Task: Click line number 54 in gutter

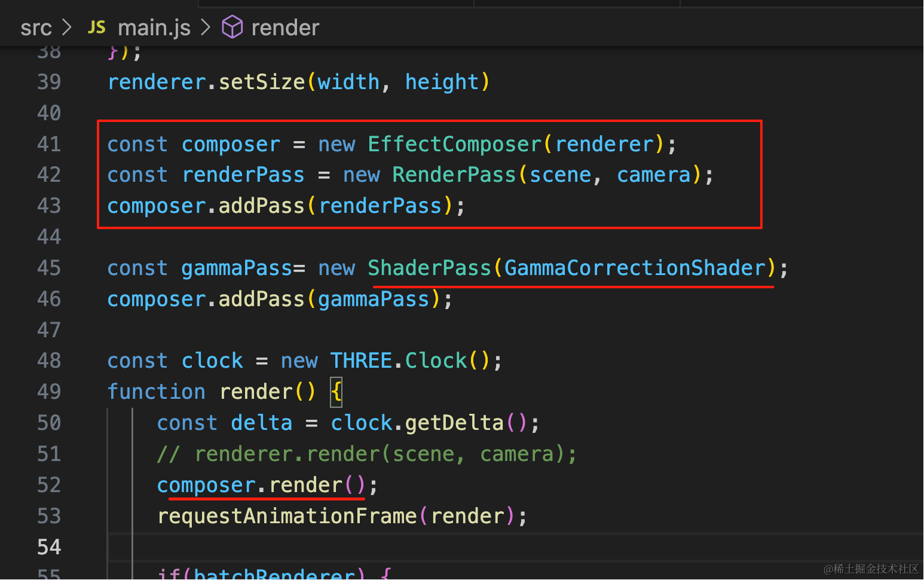Action: pyautogui.click(x=49, y=547)
